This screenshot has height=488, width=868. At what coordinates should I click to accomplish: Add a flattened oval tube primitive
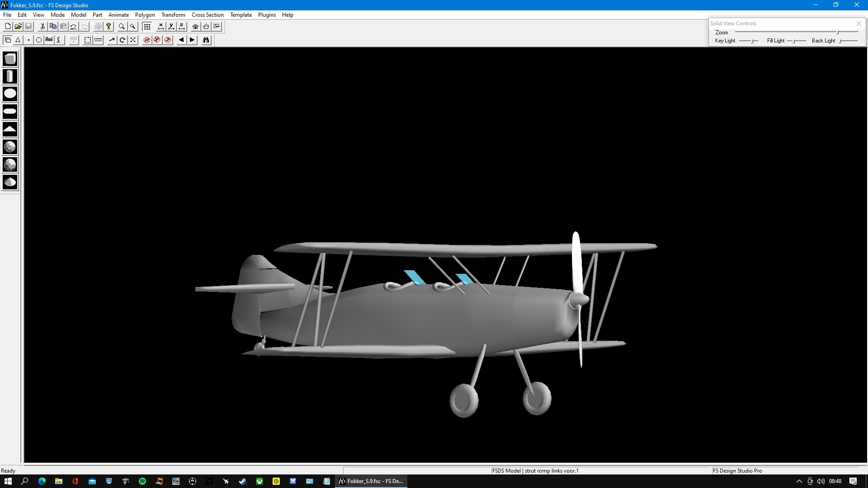pos(10,112)
